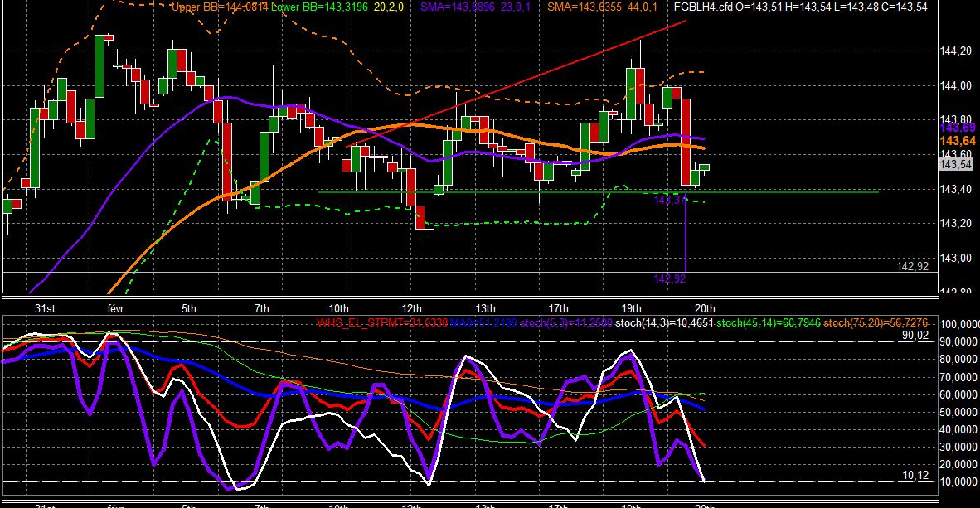
Task: Select the Bollinger parameters 20,2,0 text
Action: tap(388, 7)
